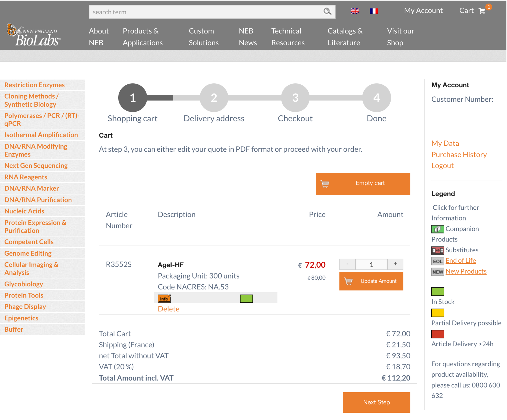The height and width of the screenshot is (420, 507).
Task: Open the Technical Resources menu
Action: (288, 37)
